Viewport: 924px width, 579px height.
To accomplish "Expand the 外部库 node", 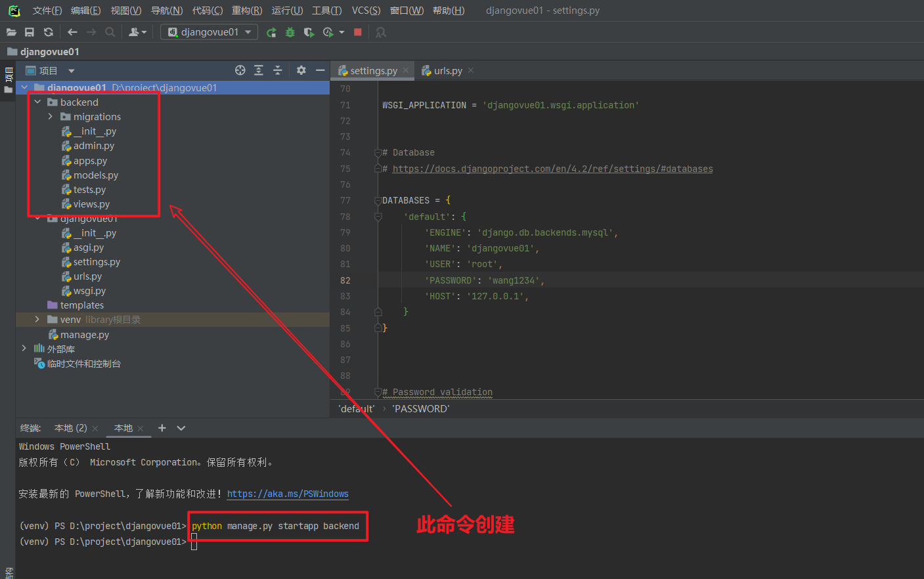I will (24, 348).
